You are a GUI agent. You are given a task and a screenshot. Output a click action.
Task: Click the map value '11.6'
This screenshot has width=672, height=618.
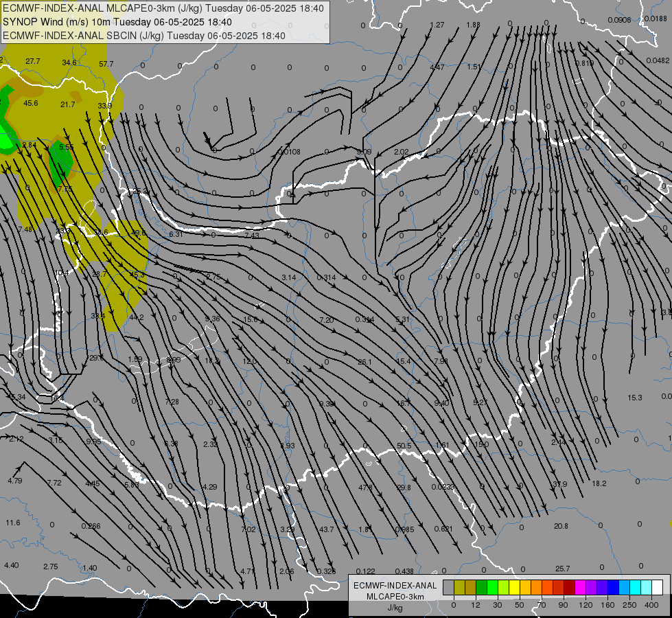point(13,523)
